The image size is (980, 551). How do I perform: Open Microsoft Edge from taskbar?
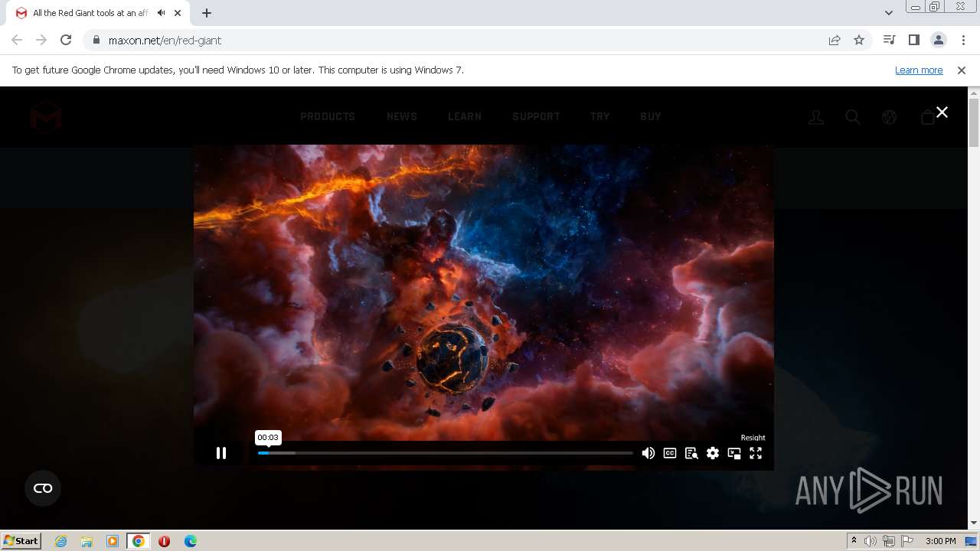(x=190, y=541)
